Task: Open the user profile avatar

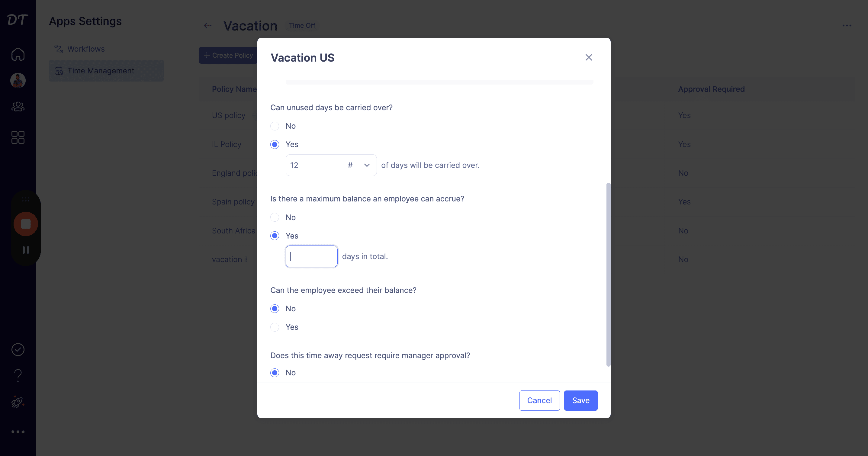Action: coord(18,81)
